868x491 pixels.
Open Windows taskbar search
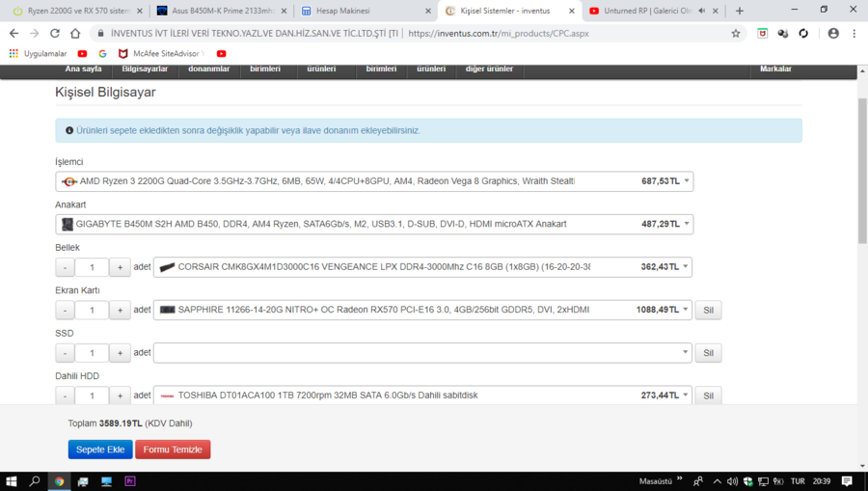[x=35, y=481]
